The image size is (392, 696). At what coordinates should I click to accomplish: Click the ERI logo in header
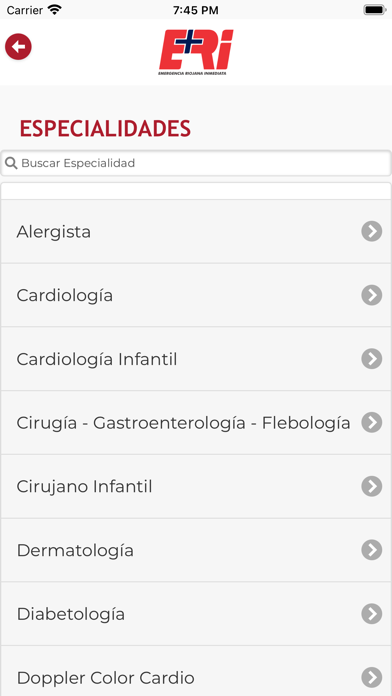click(196, 52)
